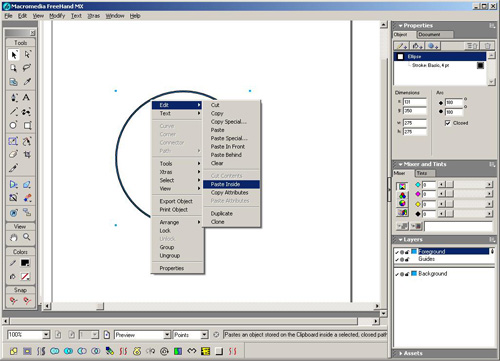Select the Eraser tool
This screenshot has width=500, height=361.
(x=13, y=154)
